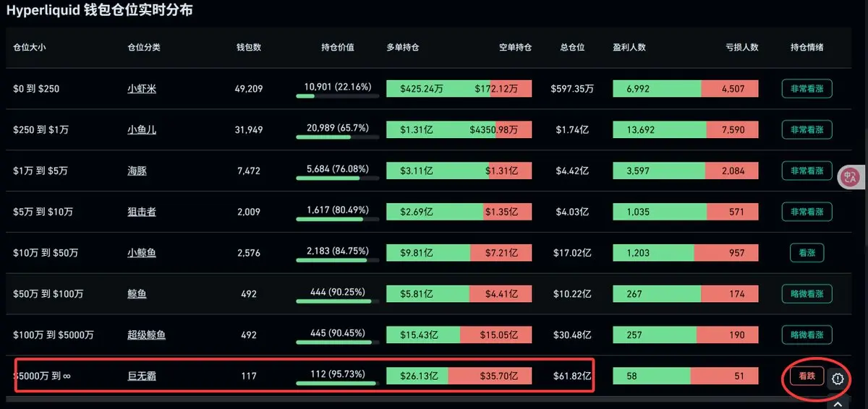Click 略微看涨 badge in 超级鲸鱼 row
The height and width of the screenshot is (409, 868).
807,335
